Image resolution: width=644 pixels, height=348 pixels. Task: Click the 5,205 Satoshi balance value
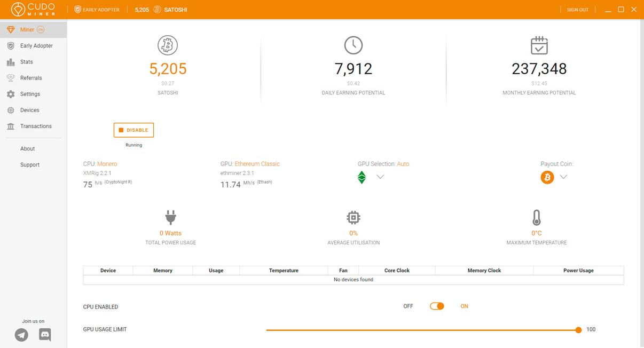pyautogui.click(x=168, y=69)
